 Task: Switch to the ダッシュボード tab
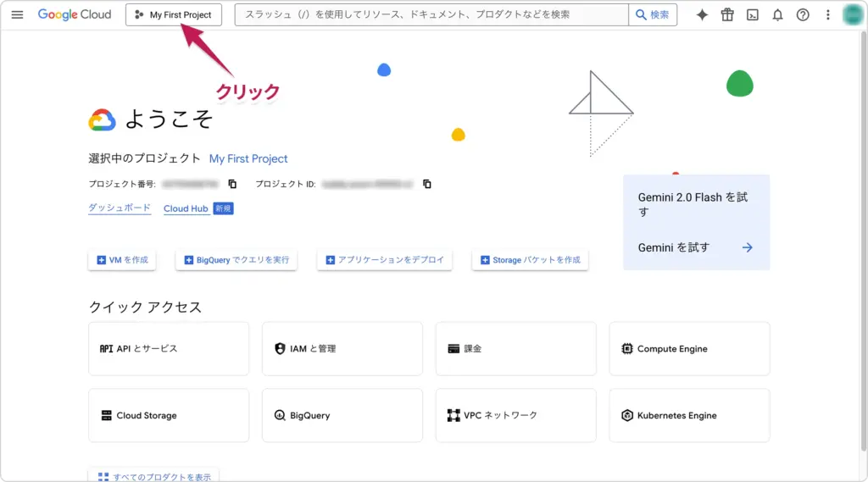[120, 208]
